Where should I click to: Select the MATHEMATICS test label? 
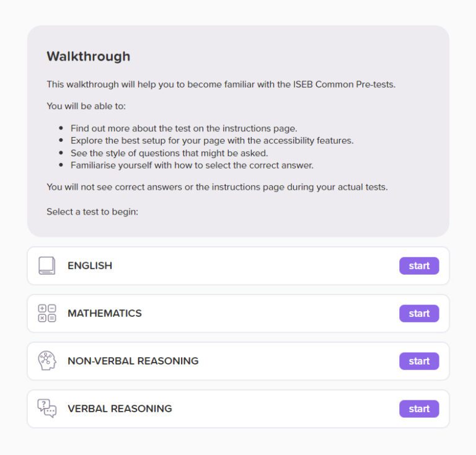point(105,314)
